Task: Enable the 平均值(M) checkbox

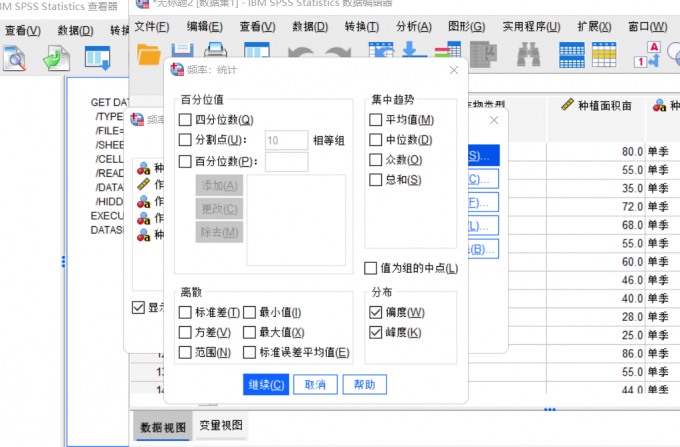Action: tap(376, 120)
